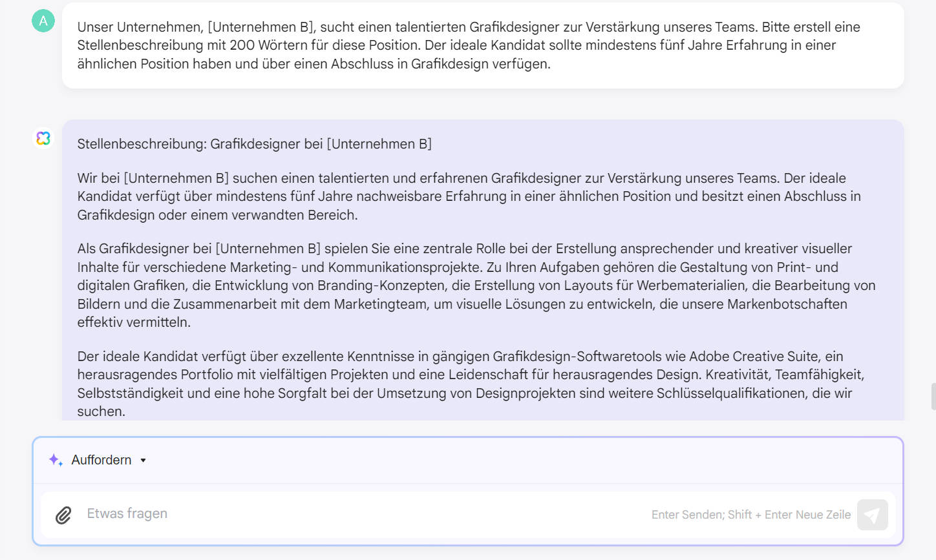Click the user avatar with letter A
Viewport: 936px width, 560px height.
pyautogui.click(x=43, y=21)
